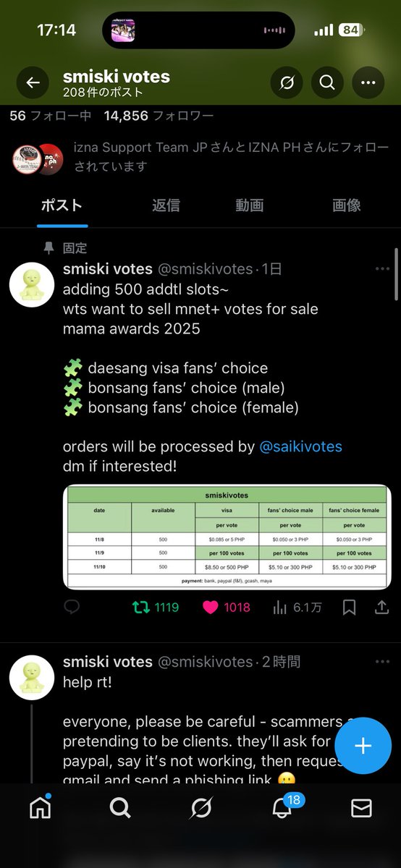Viewport: 401px width, 868px height.
Task: Open the smiskivotes price table image
Action: coord(227,537)
